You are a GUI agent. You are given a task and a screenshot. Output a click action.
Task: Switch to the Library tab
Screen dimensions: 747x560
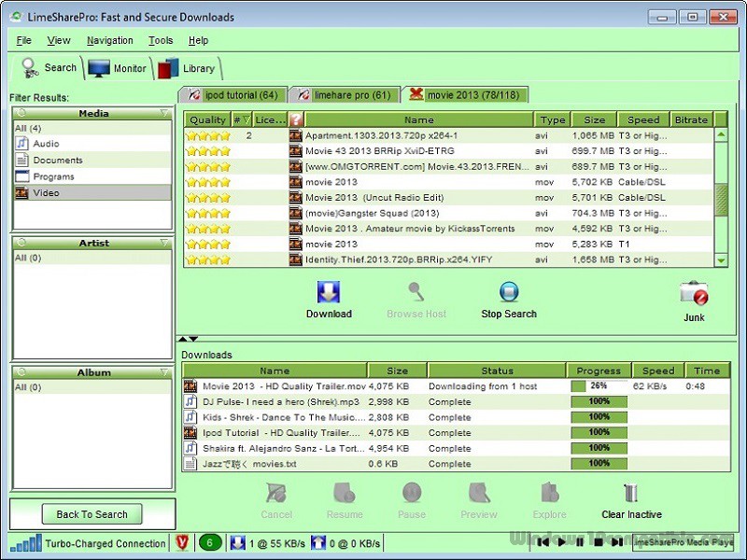187,68
